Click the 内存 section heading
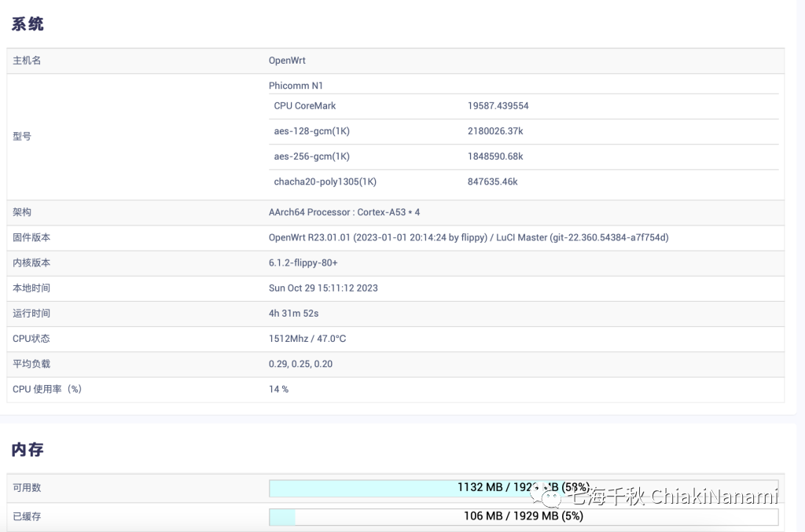This screenshot has width=805, height=532. coord(28,449)
